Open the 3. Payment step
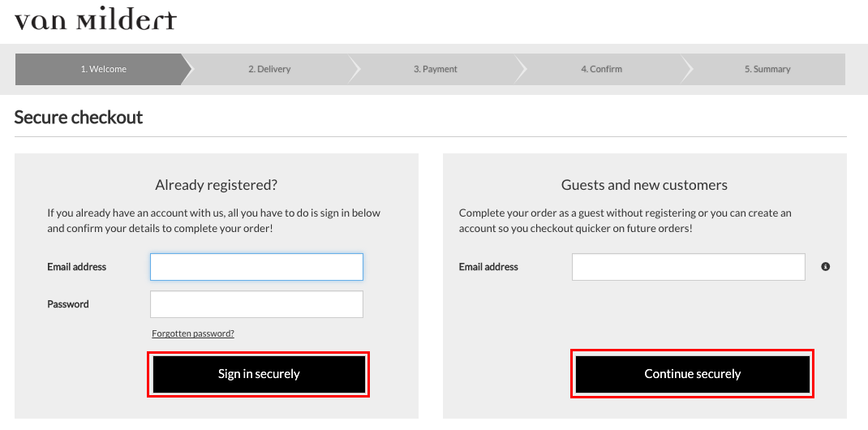 (436, 69)
